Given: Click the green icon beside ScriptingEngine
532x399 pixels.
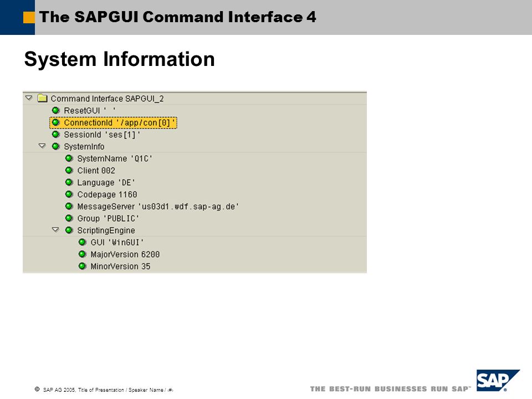Looking at the screenshot, I should (x=69, y=230).
